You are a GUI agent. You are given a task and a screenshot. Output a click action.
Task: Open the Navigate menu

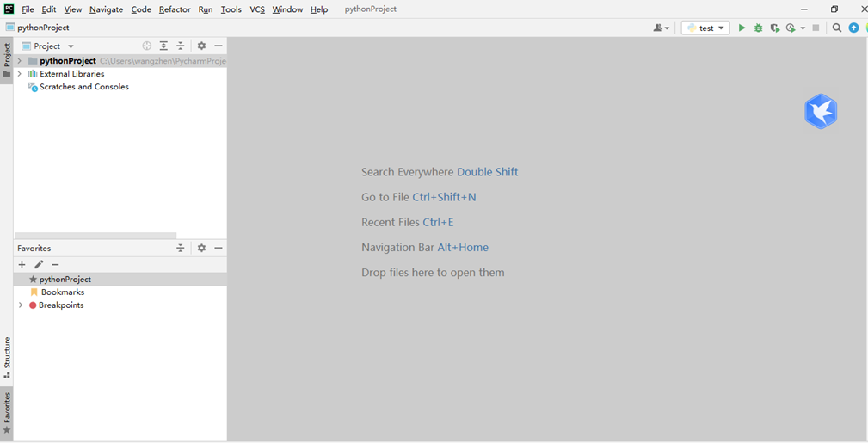pyautogui.click(x=107, y=9)
